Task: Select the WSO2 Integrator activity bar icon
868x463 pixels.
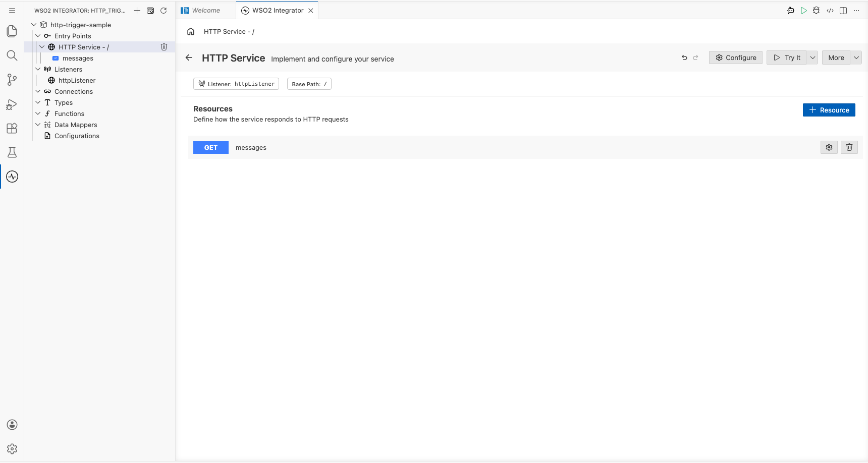Action: 12,177
